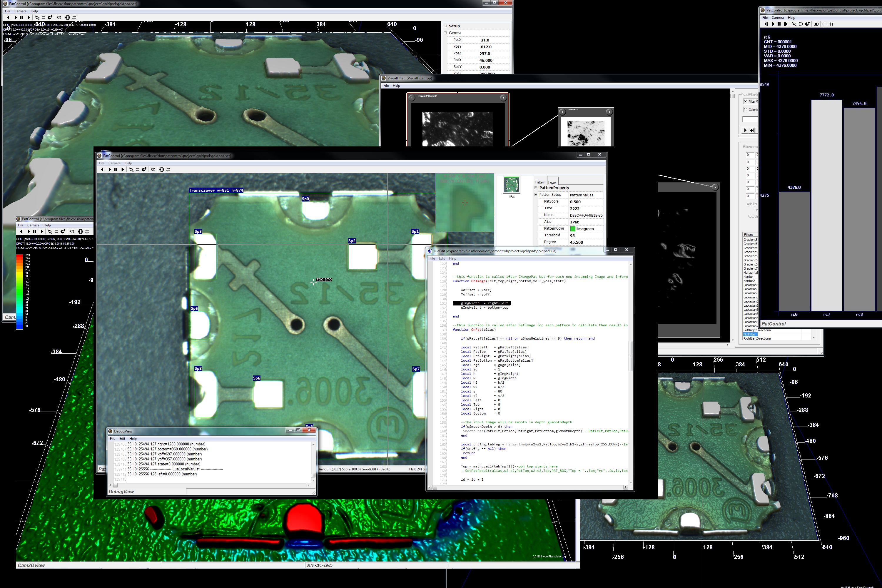Pause in the PatControl window with the Setup panel
This screenshot has height=588, width=882.
pyautogui.click(x=22, y=18)
